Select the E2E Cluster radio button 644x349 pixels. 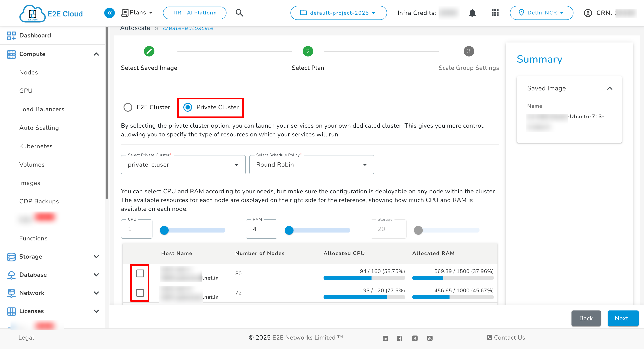(128, 108)
